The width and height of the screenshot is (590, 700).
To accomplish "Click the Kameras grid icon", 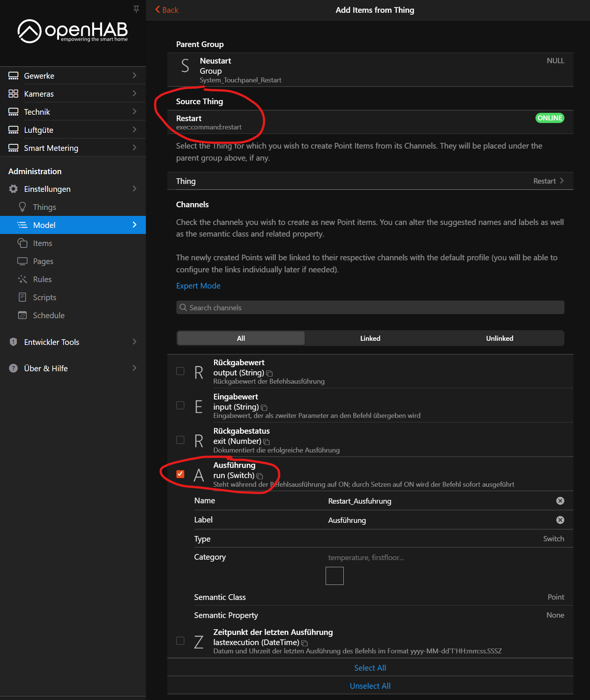I will (x=13, y=94).
